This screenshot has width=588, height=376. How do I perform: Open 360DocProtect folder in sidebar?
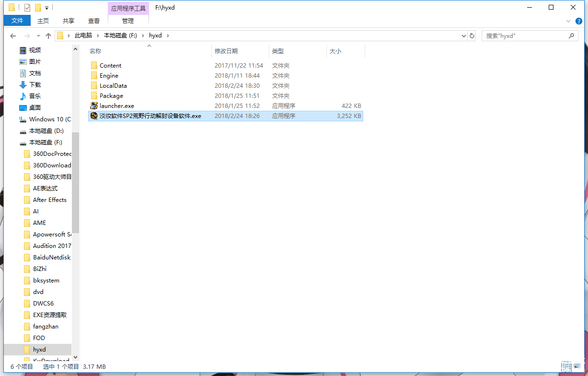pos(52,154)
